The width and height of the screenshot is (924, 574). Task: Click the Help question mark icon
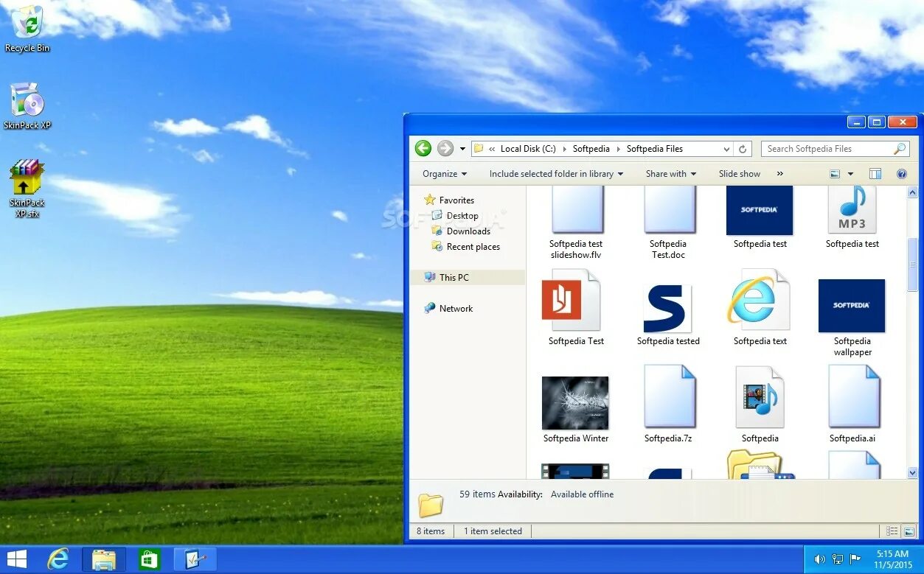click(x=901, y=174)
